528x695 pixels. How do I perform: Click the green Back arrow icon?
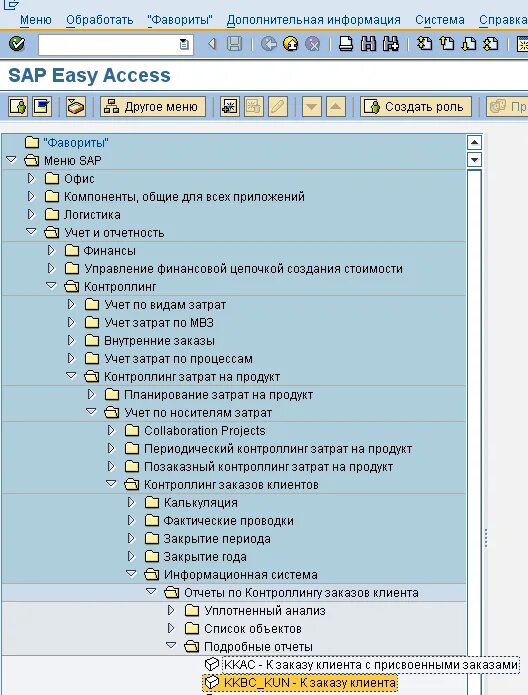point(269,44)
